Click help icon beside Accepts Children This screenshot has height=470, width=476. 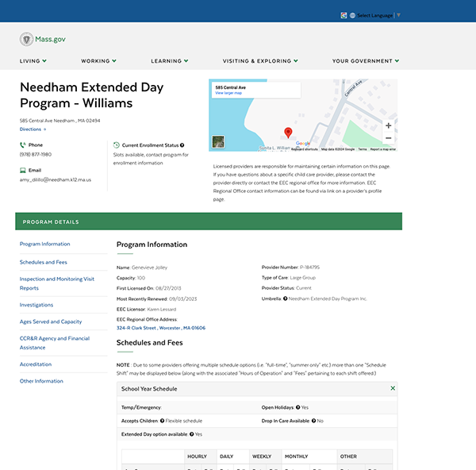point(162,421)
